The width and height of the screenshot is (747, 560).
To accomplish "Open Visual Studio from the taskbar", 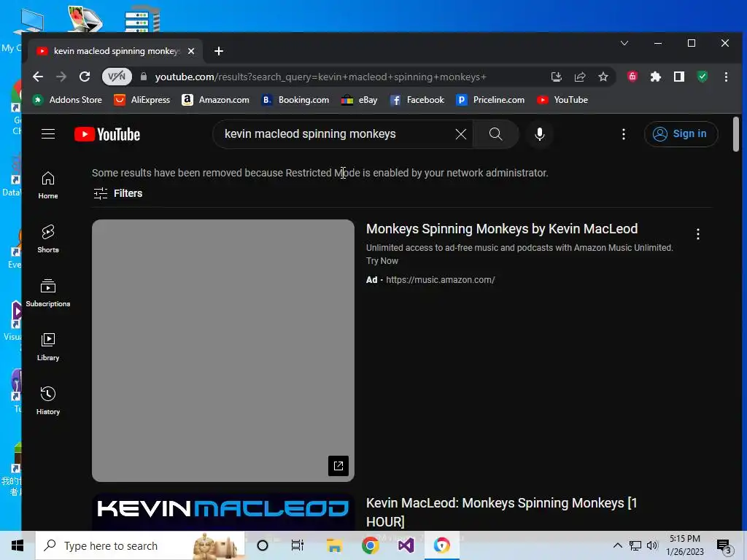I will (406, 545).
